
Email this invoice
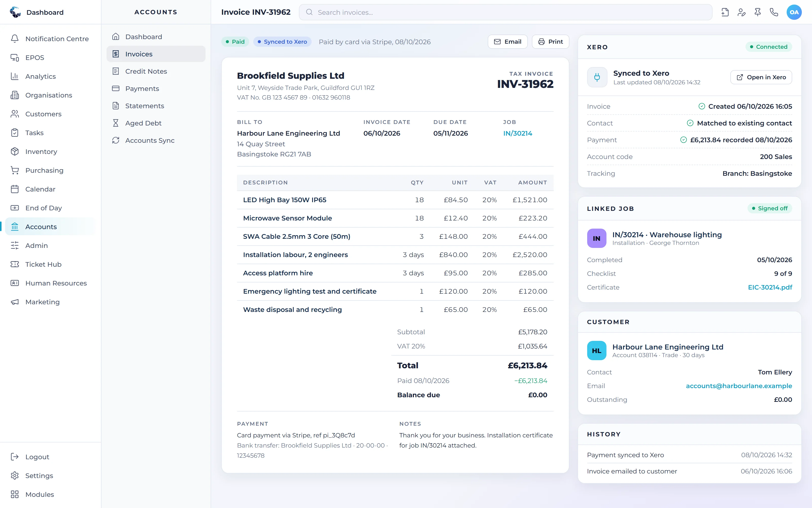pos(508,42)
